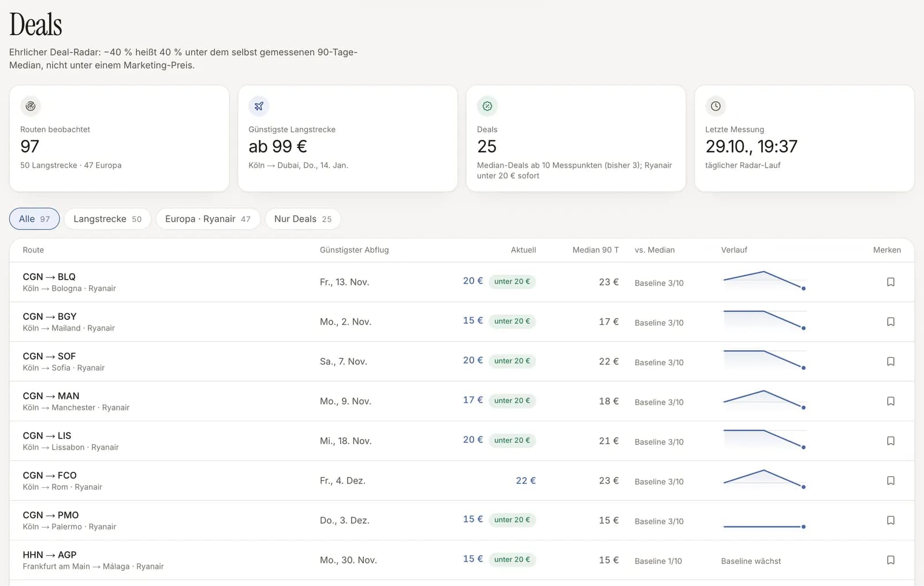Viewport: 924px width, 586px height.
Task: Click the clock icon in Letzte Messung card
Action: pos(716,106)
